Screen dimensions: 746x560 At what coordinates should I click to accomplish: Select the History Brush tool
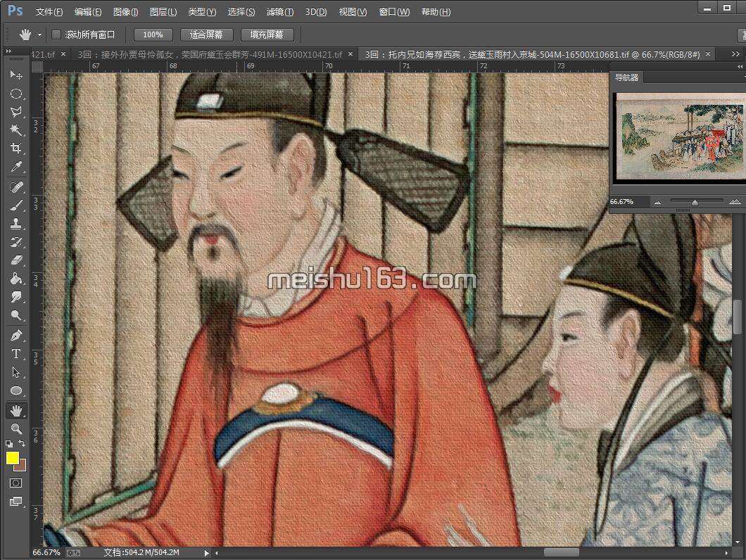[15, 242]
